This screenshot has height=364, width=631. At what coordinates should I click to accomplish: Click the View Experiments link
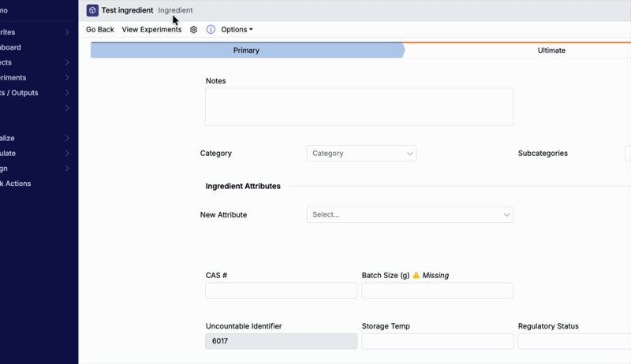151,30
